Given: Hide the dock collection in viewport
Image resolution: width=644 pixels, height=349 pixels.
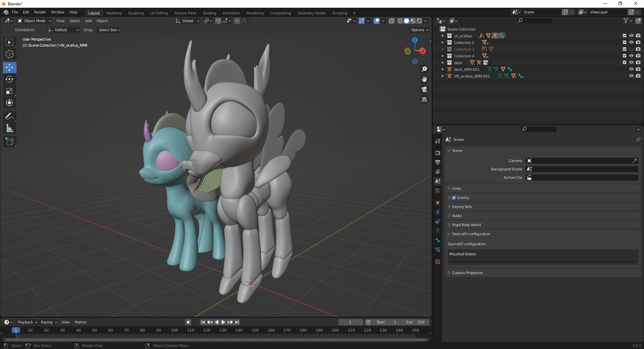Looking at the screenshot, I should click(x=631, y=62).
